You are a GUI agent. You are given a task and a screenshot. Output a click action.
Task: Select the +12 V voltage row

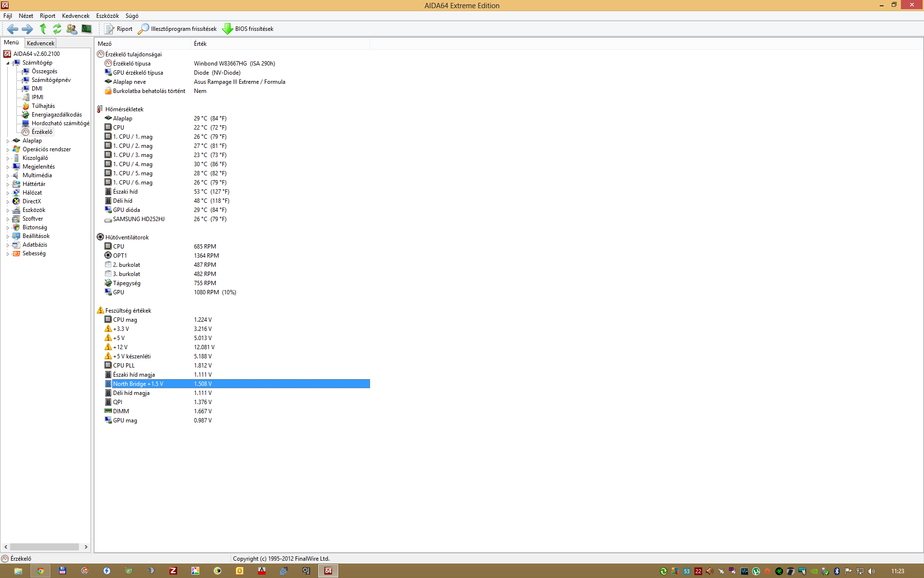[233, 347]
